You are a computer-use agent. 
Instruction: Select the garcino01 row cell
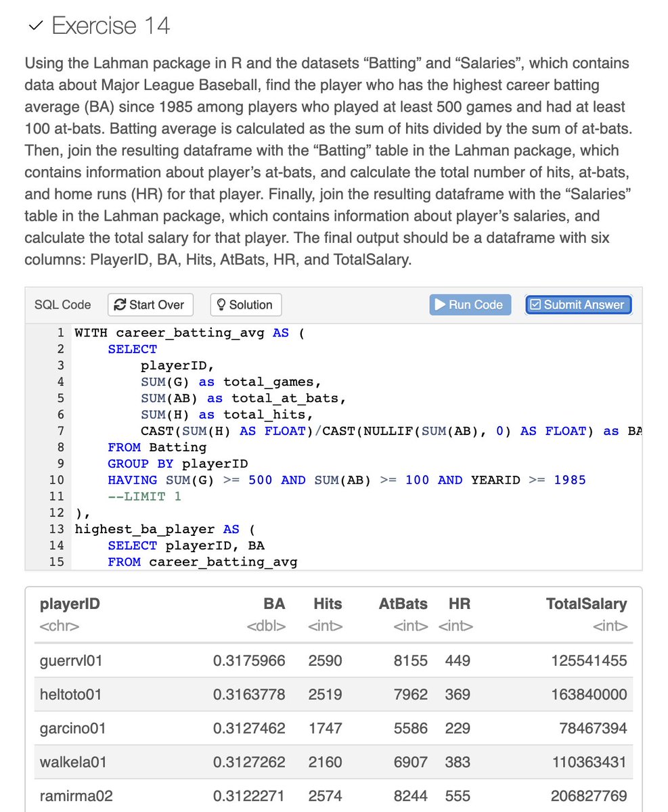tap(72, 729)
